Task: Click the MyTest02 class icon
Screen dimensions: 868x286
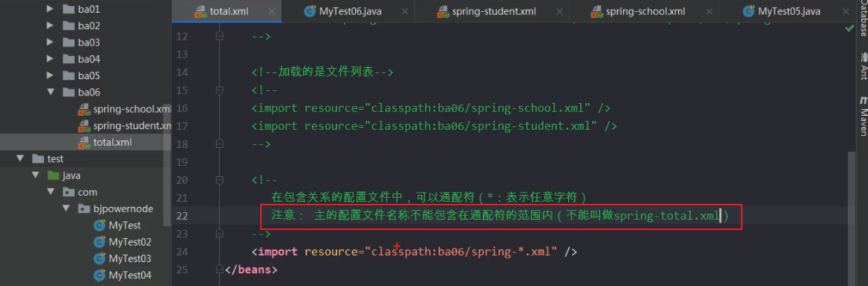Action: tap(99, 242)
